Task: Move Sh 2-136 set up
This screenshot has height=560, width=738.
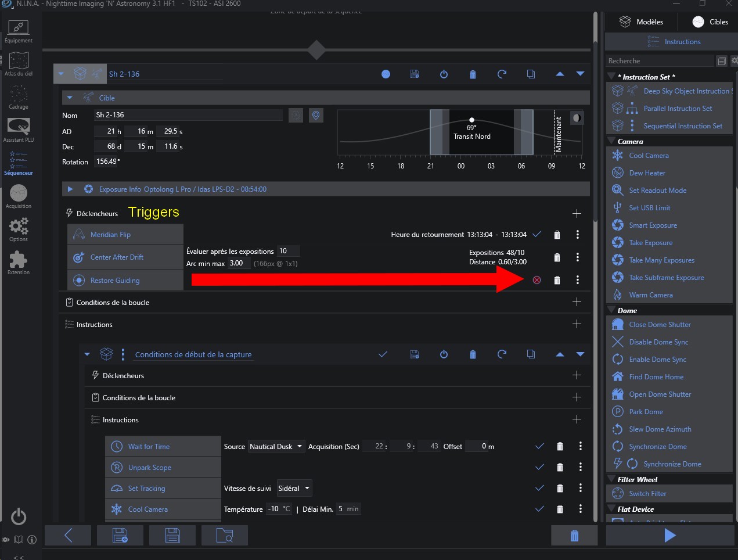Action: 560,74
